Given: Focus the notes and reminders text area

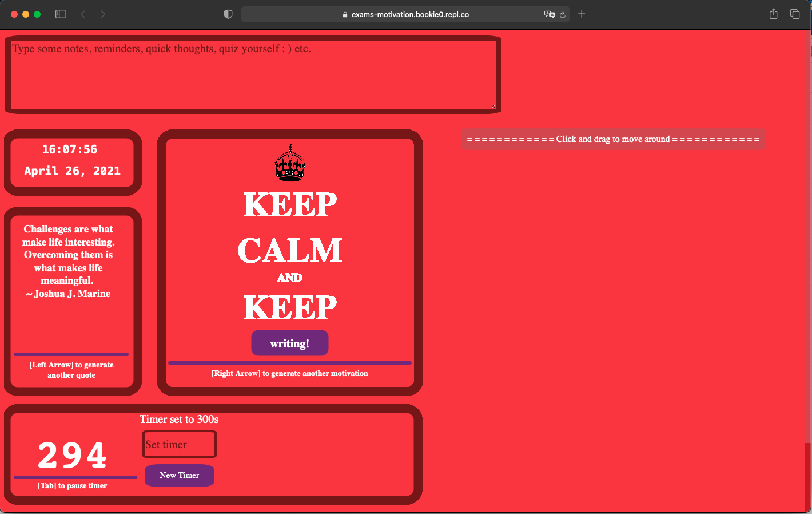Looking at the screenshot, I should coord(253,74).
